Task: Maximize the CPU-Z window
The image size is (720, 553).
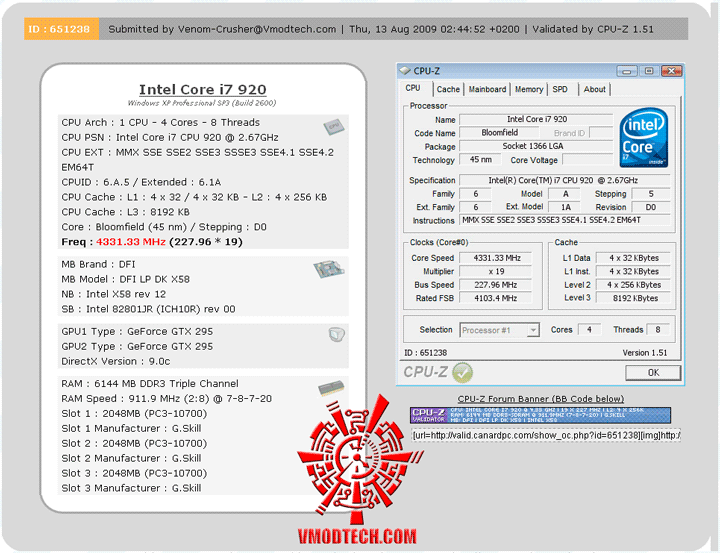Action: tap(649, 71)
